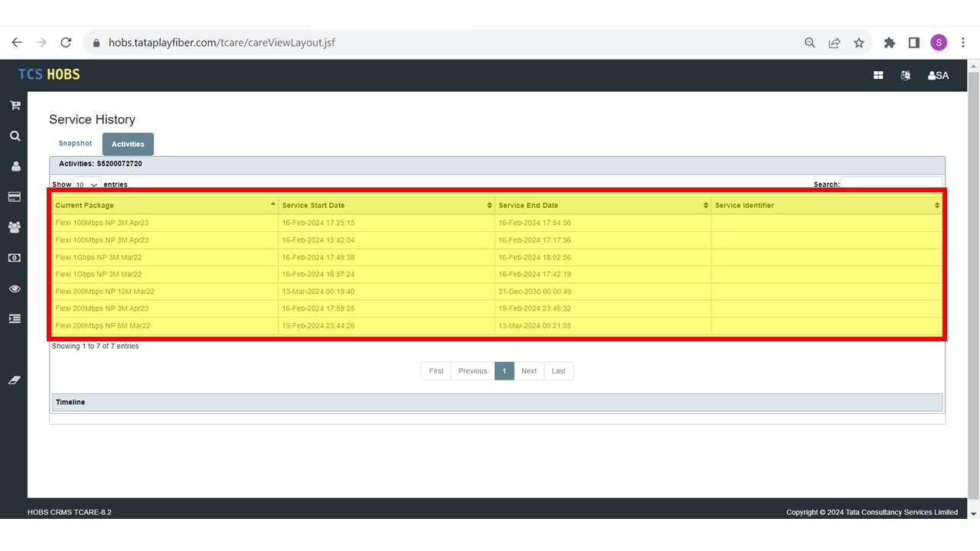This screenshot has width=980, height=551.
Task: Click the share page icon
Action: [x=835, y=43]
